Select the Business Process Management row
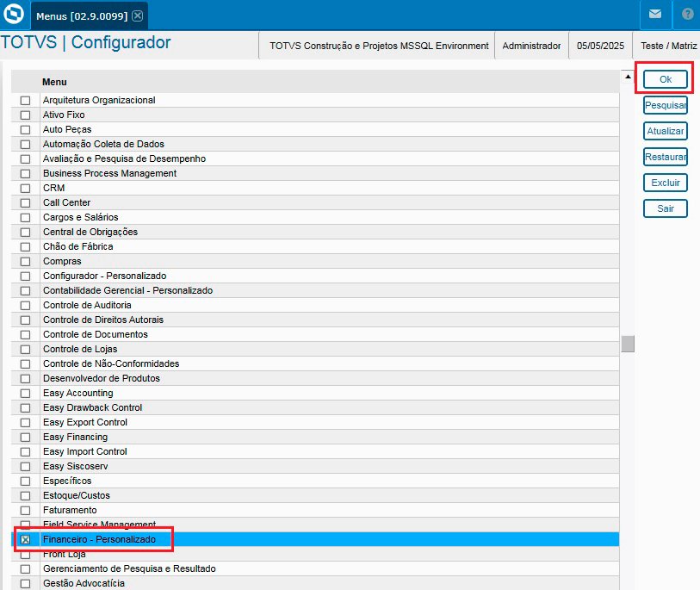 [x=315, y=174]
